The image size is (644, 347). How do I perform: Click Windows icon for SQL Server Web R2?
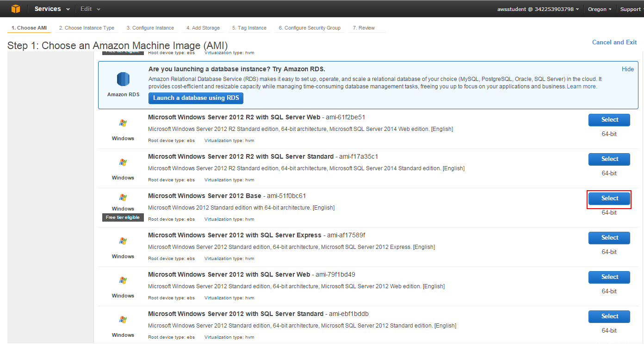pyautogui.click(x=123, y=123)
